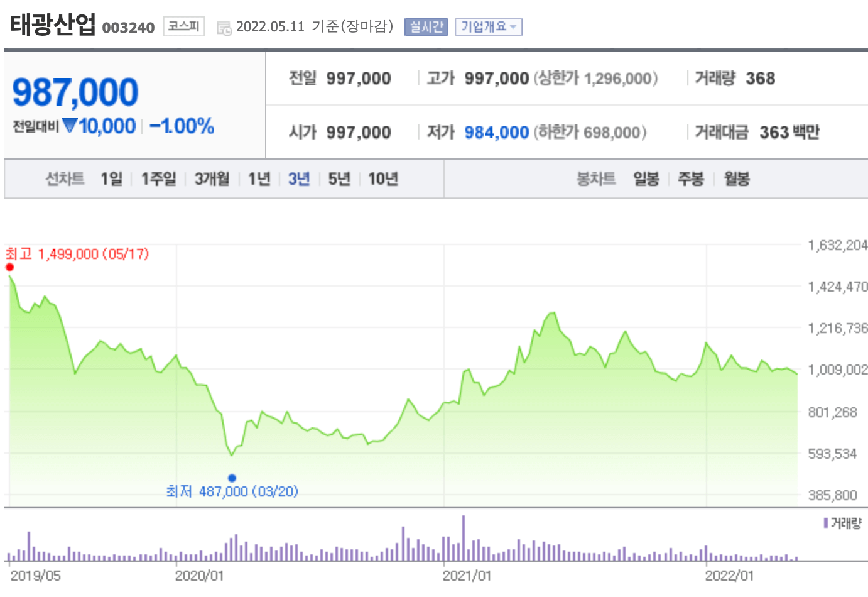This screenshot has height=597, width=868.
Task: Click the 801,268 y-axis value
Action: [832, 412]
